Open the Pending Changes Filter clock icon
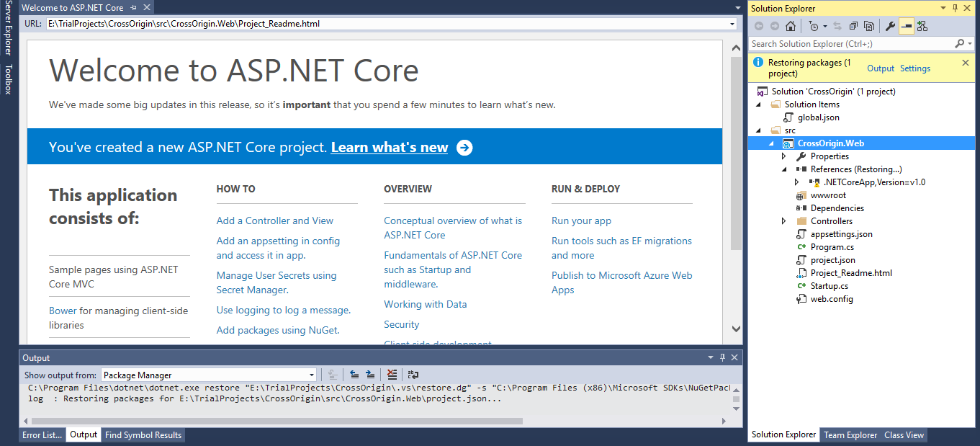 (x=814, y=26)
